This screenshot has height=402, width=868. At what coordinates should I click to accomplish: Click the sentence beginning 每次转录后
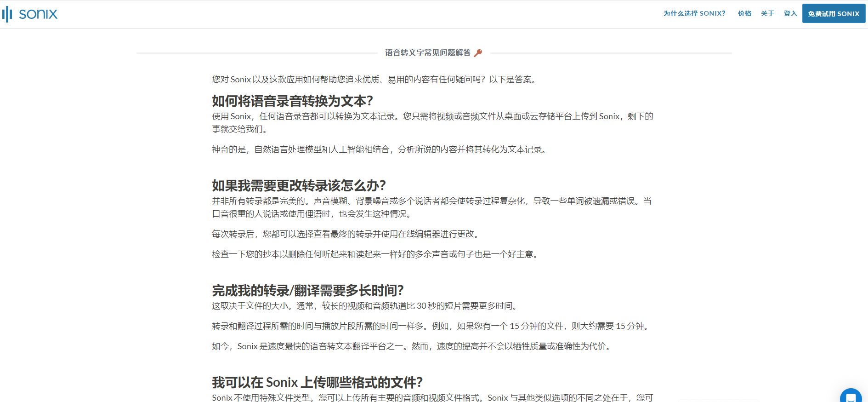[346, 234]
